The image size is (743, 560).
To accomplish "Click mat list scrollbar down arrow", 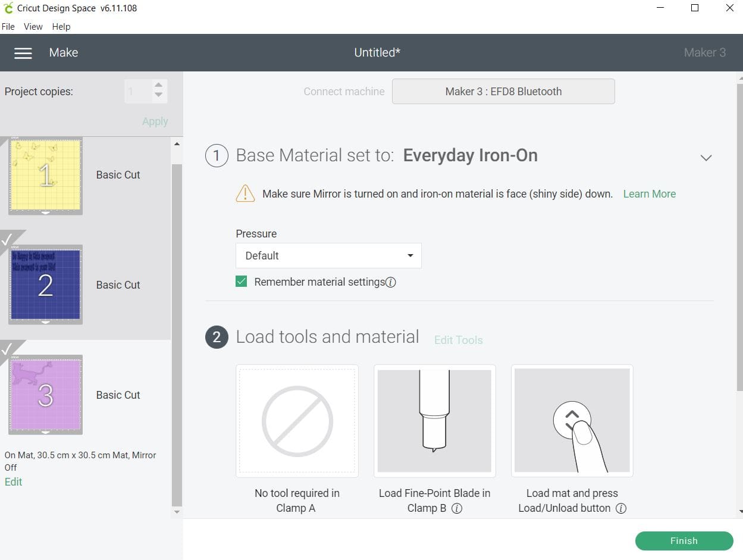I will (x=177, y=512).
